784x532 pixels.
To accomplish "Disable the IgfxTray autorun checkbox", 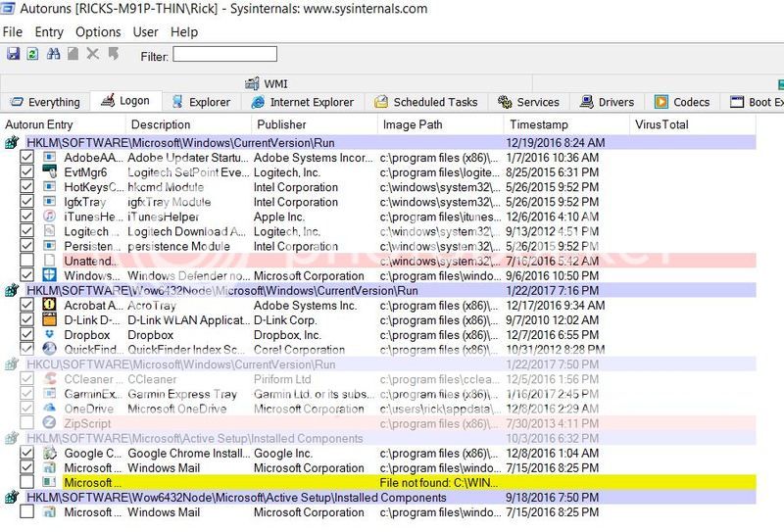I will [27, 202].
